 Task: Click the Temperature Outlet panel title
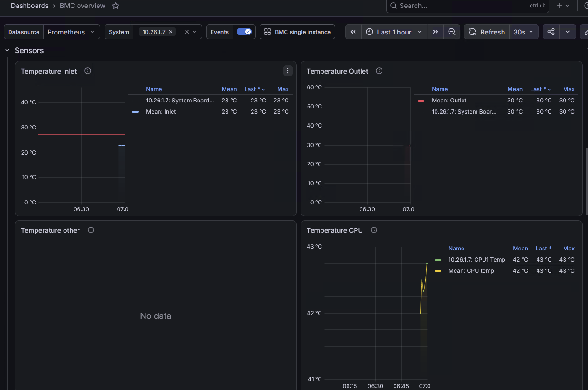click(x=337, y=71)
